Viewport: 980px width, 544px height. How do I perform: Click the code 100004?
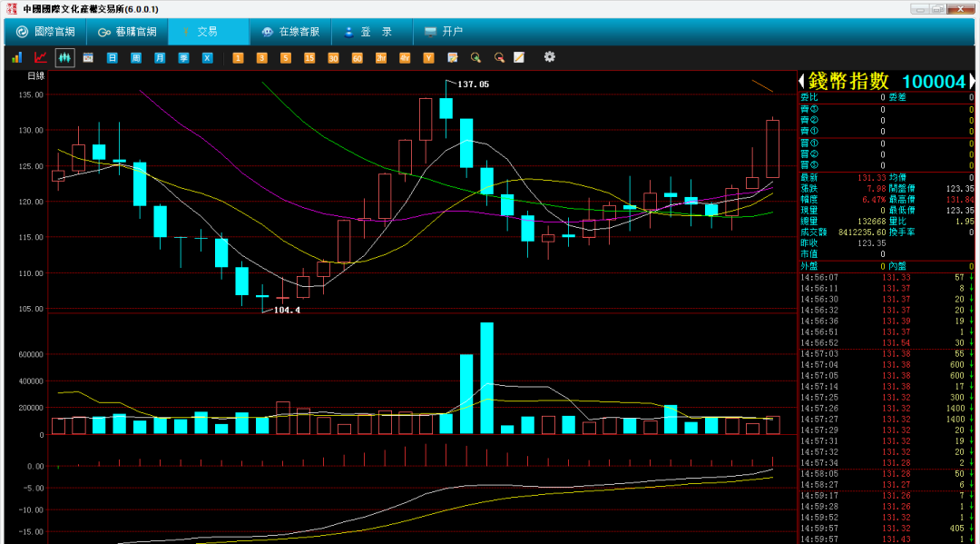[x=934, y=82]
